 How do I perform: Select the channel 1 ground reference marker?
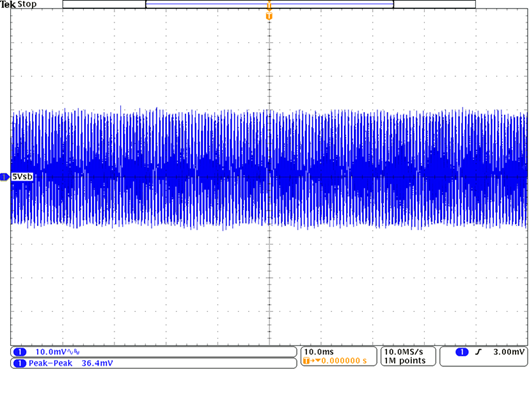coord(4,177)
